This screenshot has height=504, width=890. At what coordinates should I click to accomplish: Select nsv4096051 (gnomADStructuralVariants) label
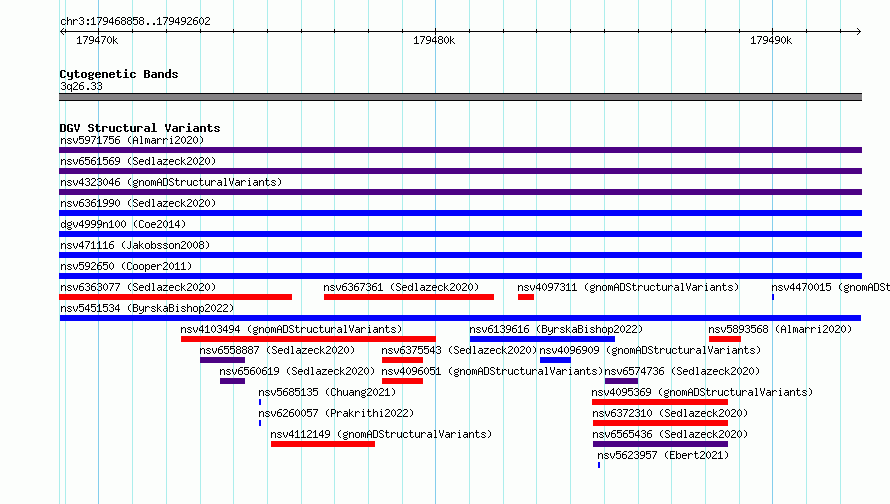(x=492, y=371)
